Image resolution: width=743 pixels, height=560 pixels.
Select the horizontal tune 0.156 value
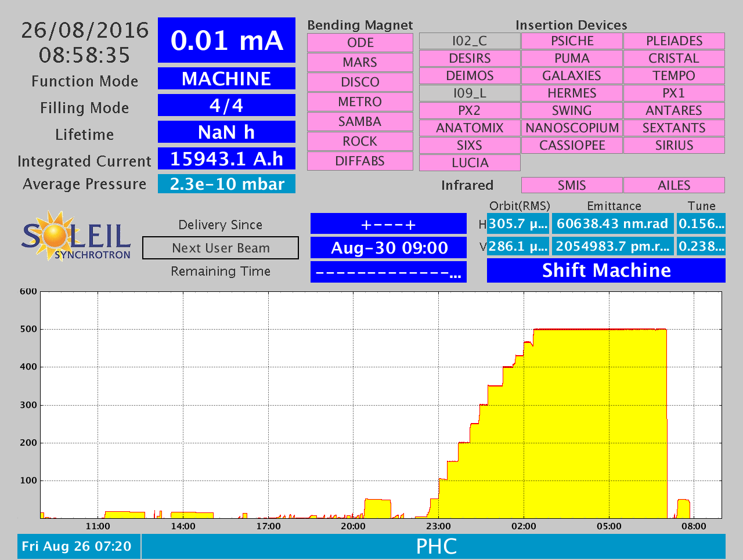[701, 223]
